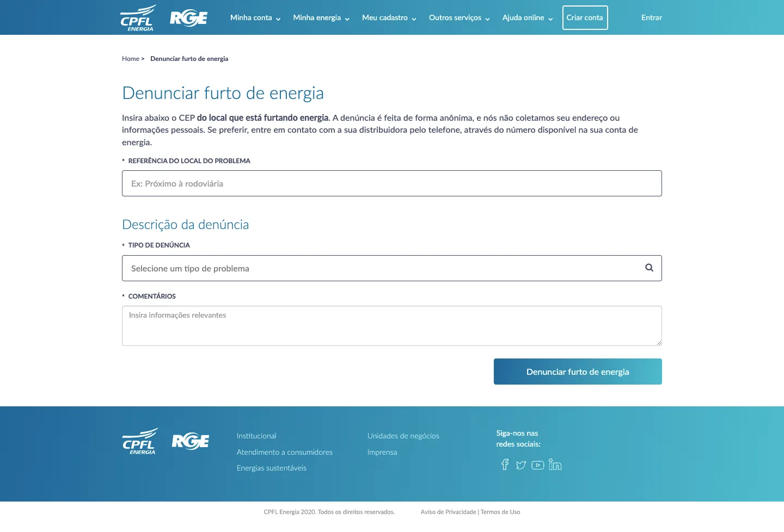The width and height of the screenshot is (784, 532).
Task: Click inside the Comentários text area
Action: (392, 326)
